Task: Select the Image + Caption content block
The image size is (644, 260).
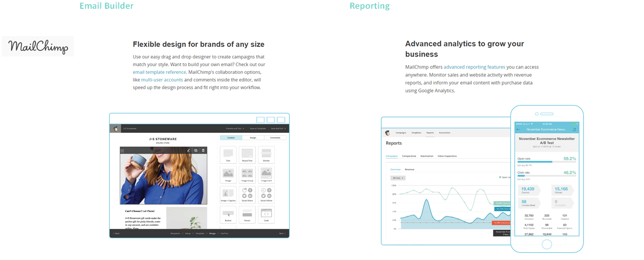Action: [x=228, y=195]
